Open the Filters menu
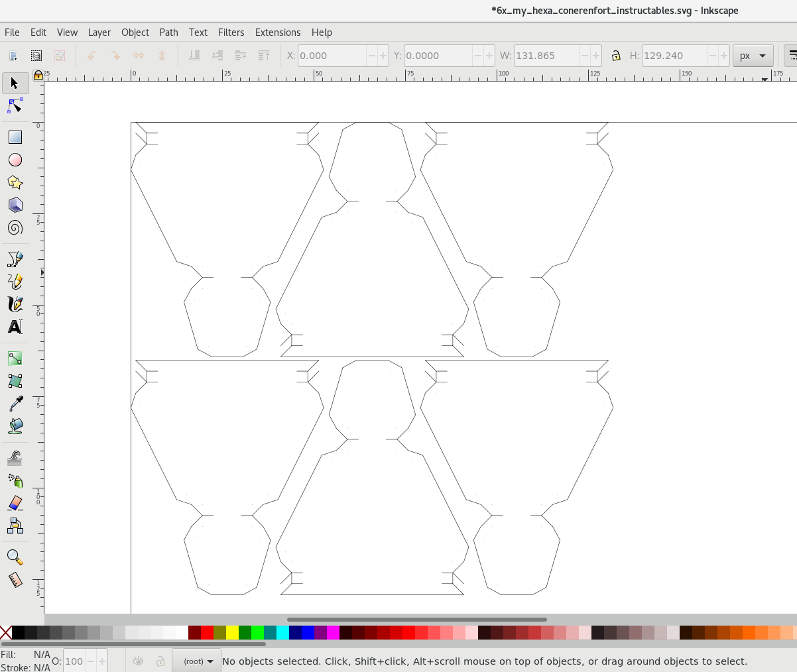This screenshot has height=672, width=797. pos(231,32)
